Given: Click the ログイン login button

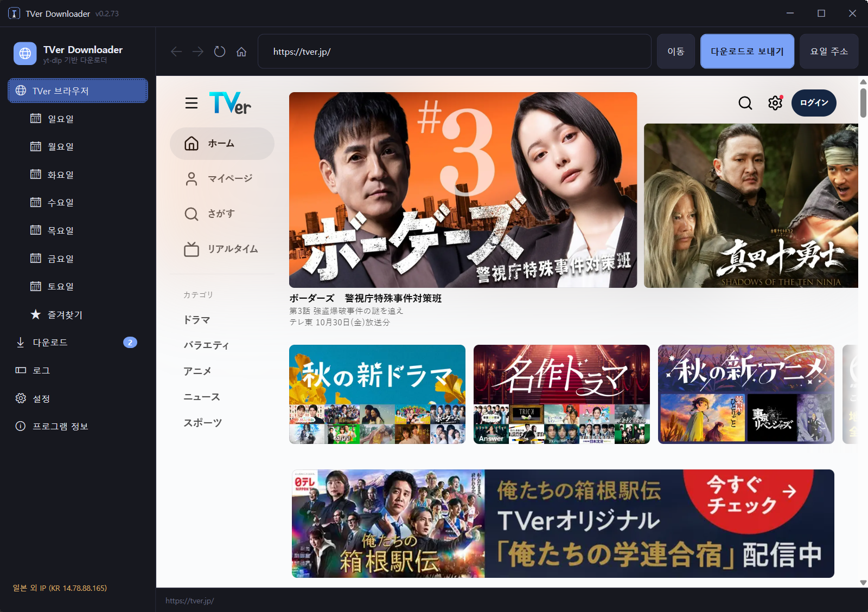Looking at the screenshot, I should click(814, 103).
